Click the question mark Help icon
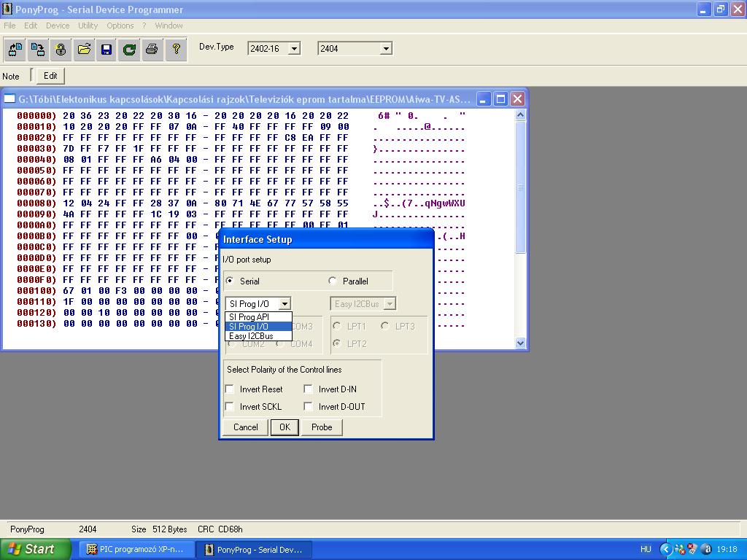The width and height of the screenshot is (747, 560). [176, 49]
